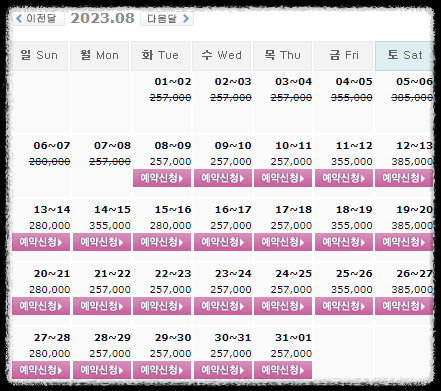Request booking for 29~30
The height and width of the screenshot is (391, 441).
[x=162, y=370]
